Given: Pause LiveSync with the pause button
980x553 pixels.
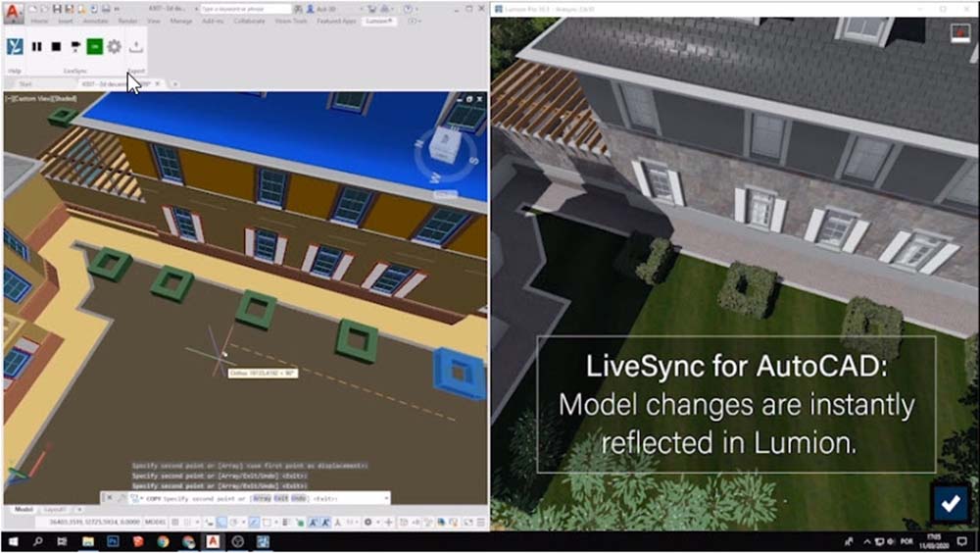Looking at the screenshot, I should click(x=37, y=46).
